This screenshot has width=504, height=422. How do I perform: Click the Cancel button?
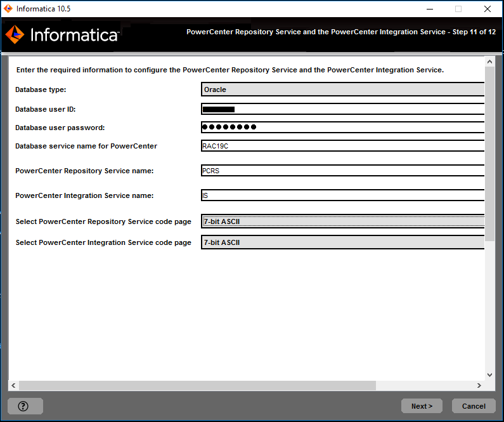click(x=474, y=406)
